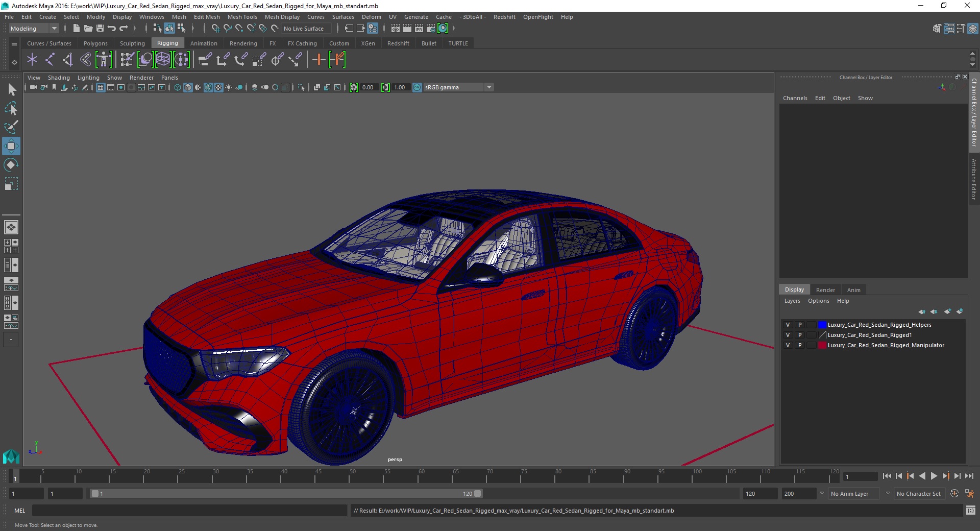Image resolution: width=980 pixels, height=531 pixels.
Task: Click the Quick Rig character shelf icon
Action: (x=104, y=60)
